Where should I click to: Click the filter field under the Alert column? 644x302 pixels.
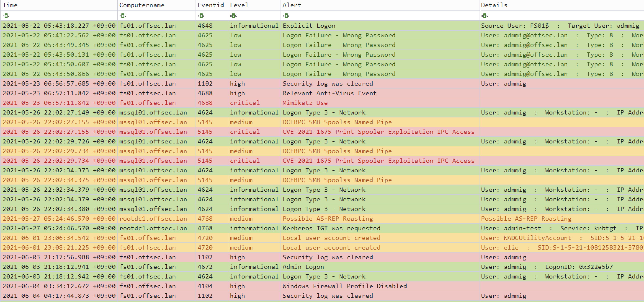[350, 16]
